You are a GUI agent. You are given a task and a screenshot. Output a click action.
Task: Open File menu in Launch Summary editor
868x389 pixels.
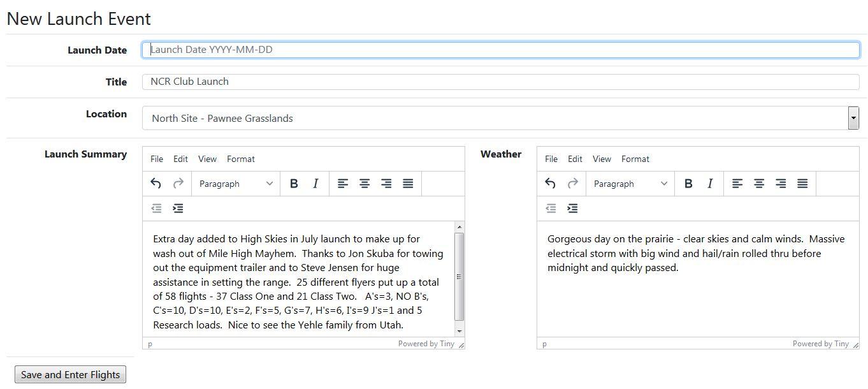[157, 159]
